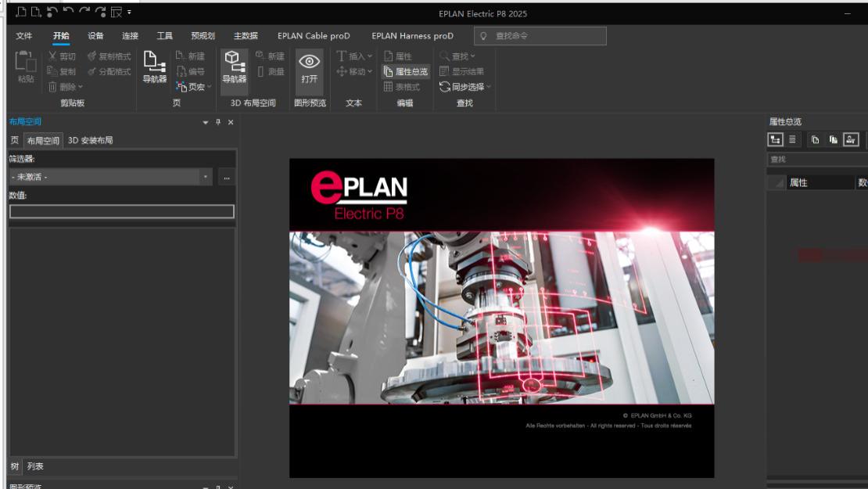The width and height of the screenshot is (868, 489).
Task: Switch to the 列表 tab at panel bottom
Action: click(x=35, y=466)
